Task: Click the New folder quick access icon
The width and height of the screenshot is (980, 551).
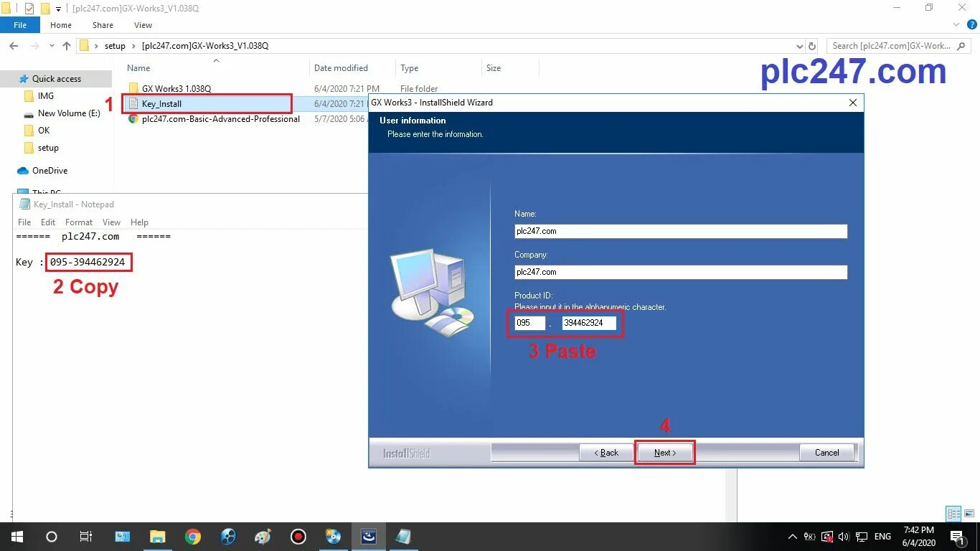Action: click(x=44, y=8)
